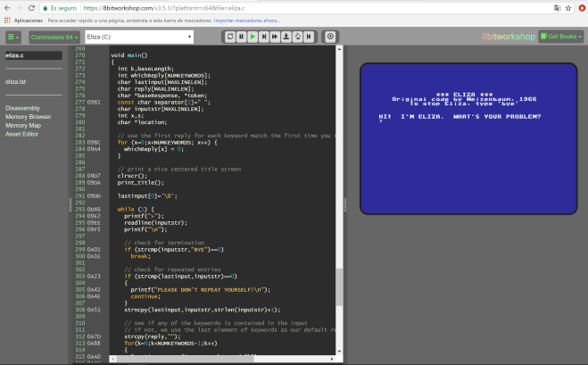Click the reset emulator icon
The height and width of the screenshot is (365, 588).
click(x=230, y=37)
